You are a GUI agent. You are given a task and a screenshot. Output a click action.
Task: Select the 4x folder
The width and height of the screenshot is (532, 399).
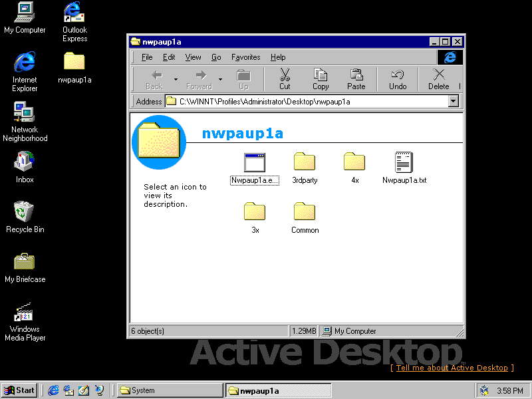pos(354,168)
